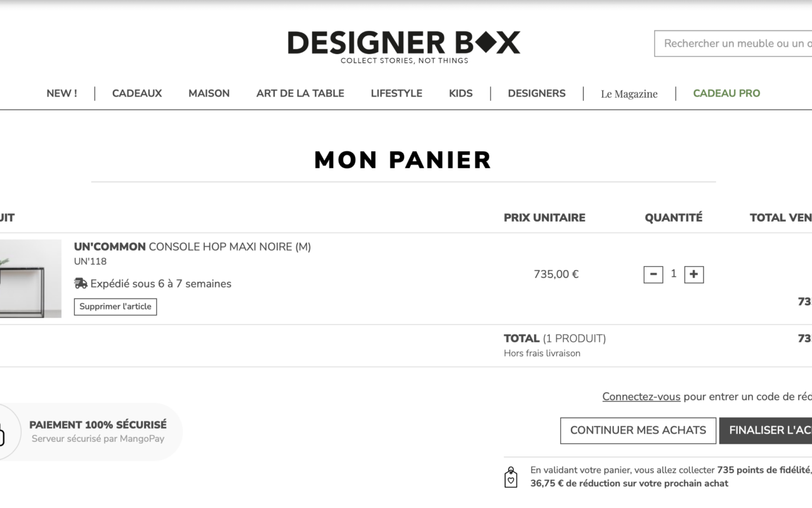Open the CADEAUX menu
This screenshot has height=508, width=812.
[x=137, y=93]
